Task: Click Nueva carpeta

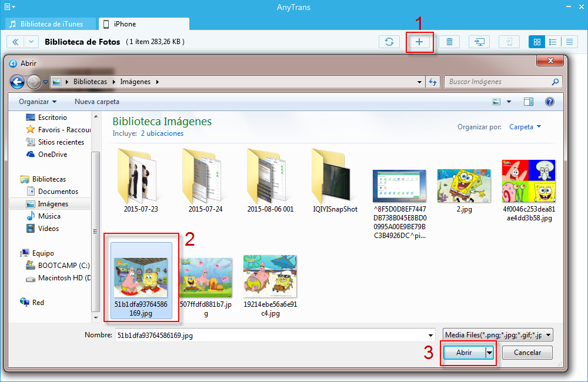Action: pyautogui.click(x=97, y=102)
